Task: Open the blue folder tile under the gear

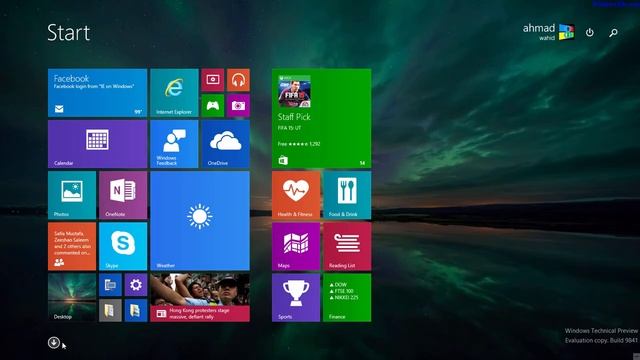Action: point(136,311)
